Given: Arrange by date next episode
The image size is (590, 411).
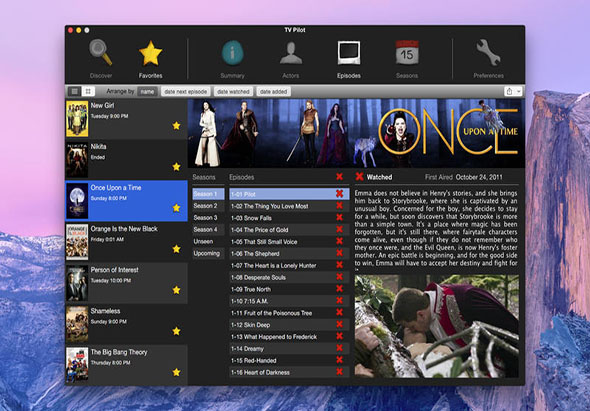Looking at the screenshot, I should [186, 91].
